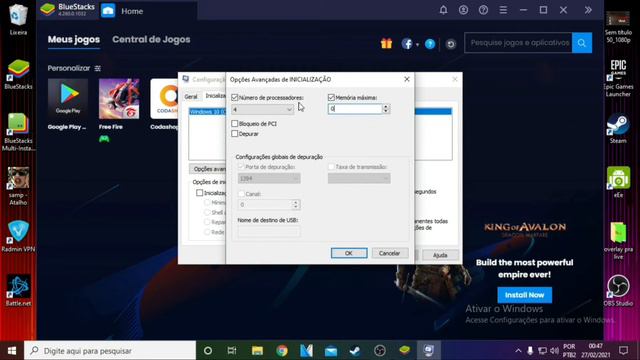Open processor count dropdown showing 4

(262, 109)
